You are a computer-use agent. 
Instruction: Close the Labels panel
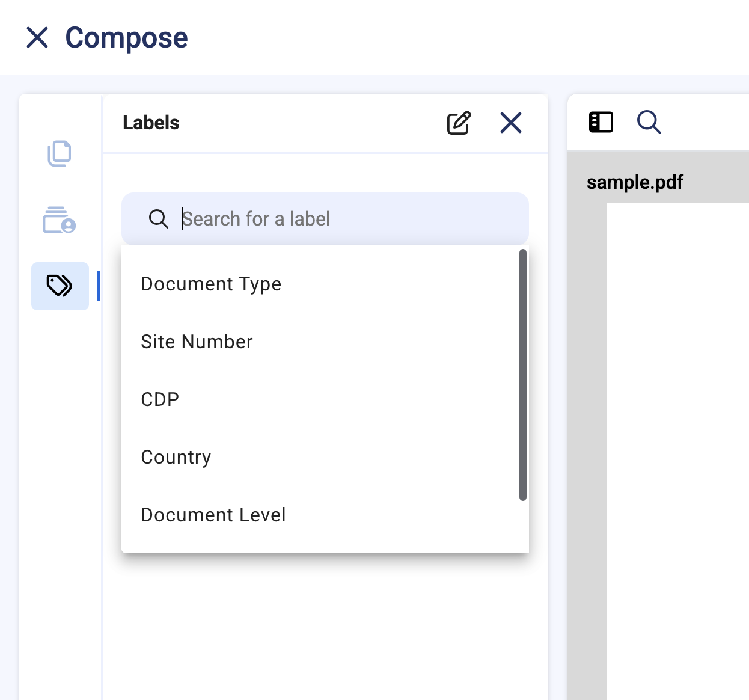(510, 123)
